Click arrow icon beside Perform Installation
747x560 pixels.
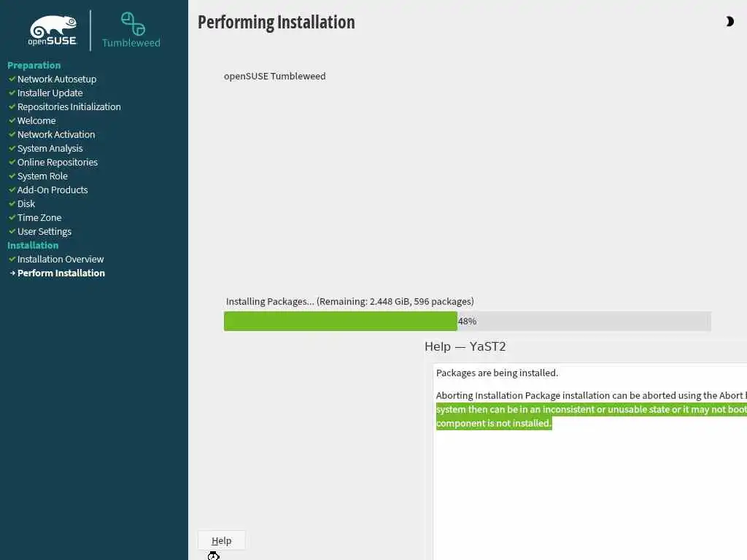coord(12,273)
